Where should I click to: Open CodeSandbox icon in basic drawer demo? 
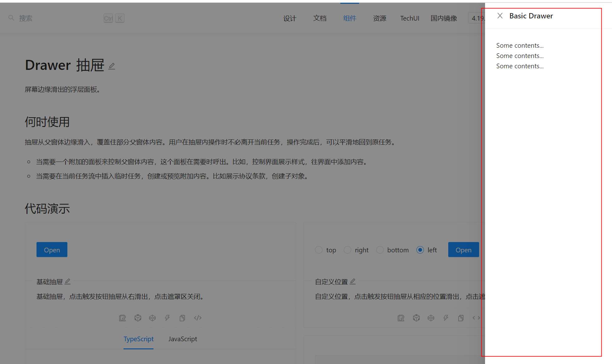[138, 318]
